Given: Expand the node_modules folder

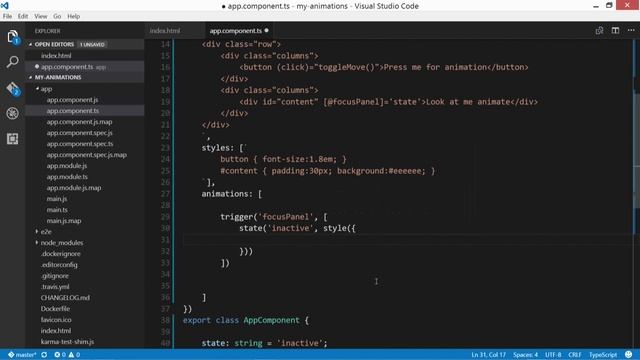Looking at the screenshot, I should click(37, 242).
